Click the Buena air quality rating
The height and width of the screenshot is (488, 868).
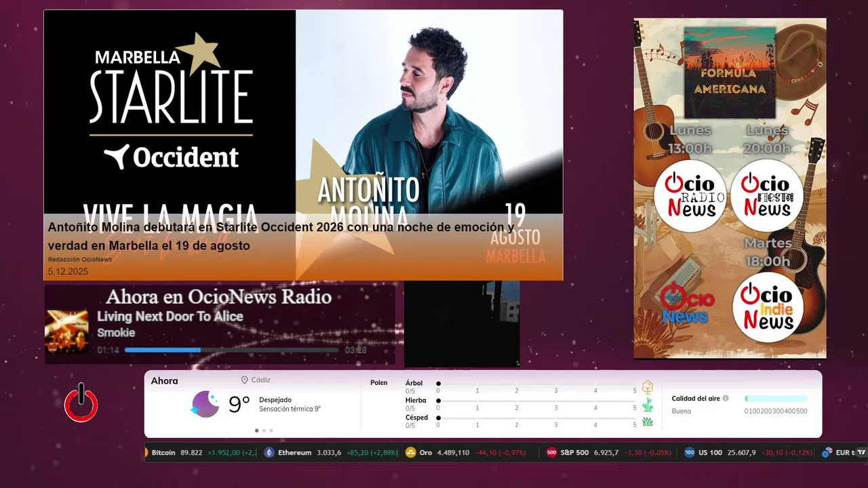pos(682,411)
